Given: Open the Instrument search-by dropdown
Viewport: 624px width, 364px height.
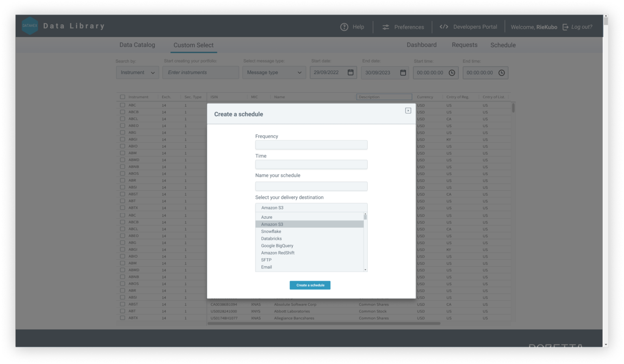Looking at the screenshot, I should click(137, 73).
